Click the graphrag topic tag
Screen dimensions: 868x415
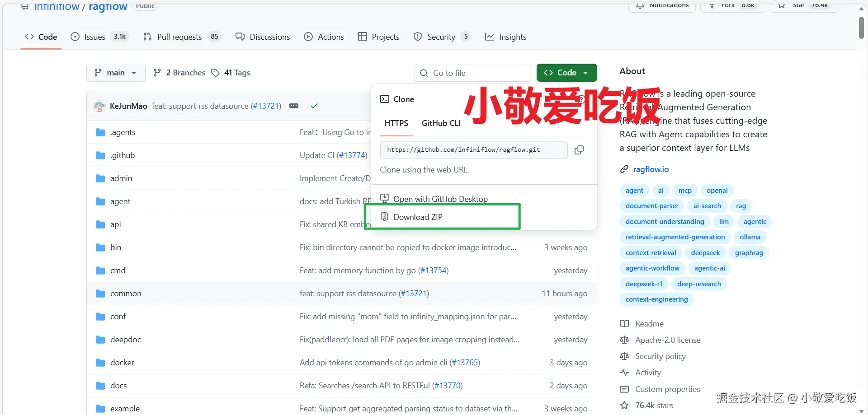point(749,253)
